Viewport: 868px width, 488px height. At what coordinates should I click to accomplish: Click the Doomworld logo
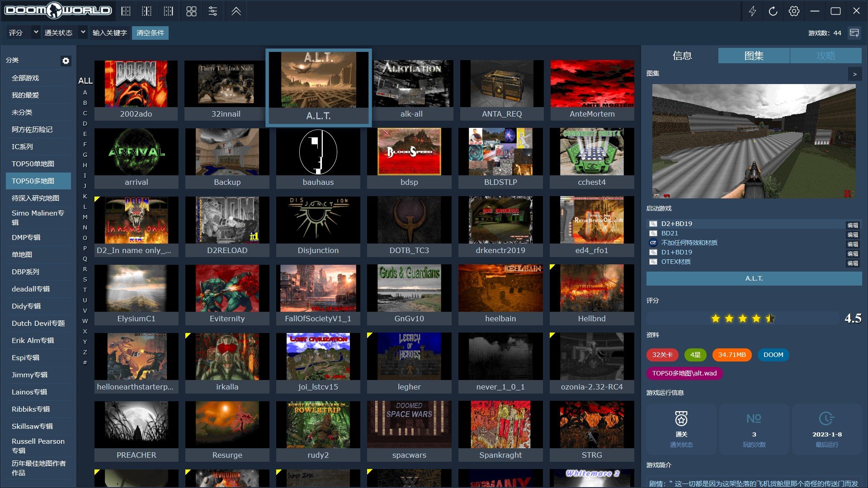click(58, 10)
